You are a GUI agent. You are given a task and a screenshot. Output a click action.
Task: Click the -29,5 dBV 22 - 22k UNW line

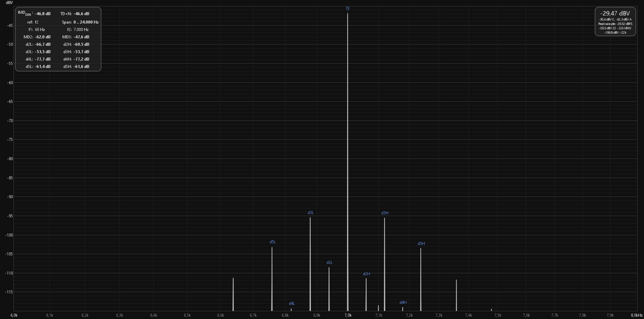pyautogui.click(x=615, y=28)
